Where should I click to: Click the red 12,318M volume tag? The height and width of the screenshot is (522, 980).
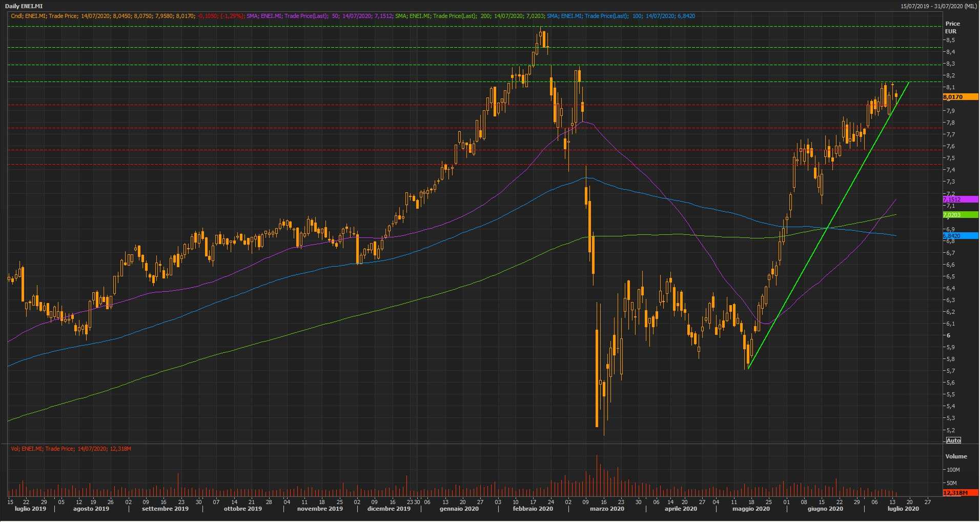point(959,493)
